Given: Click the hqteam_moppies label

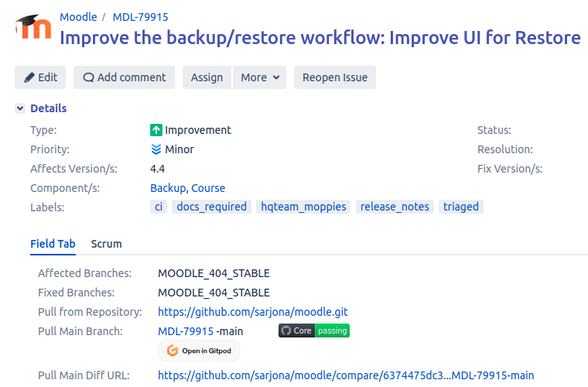Looking at the screenshot, I should (304, 207).
